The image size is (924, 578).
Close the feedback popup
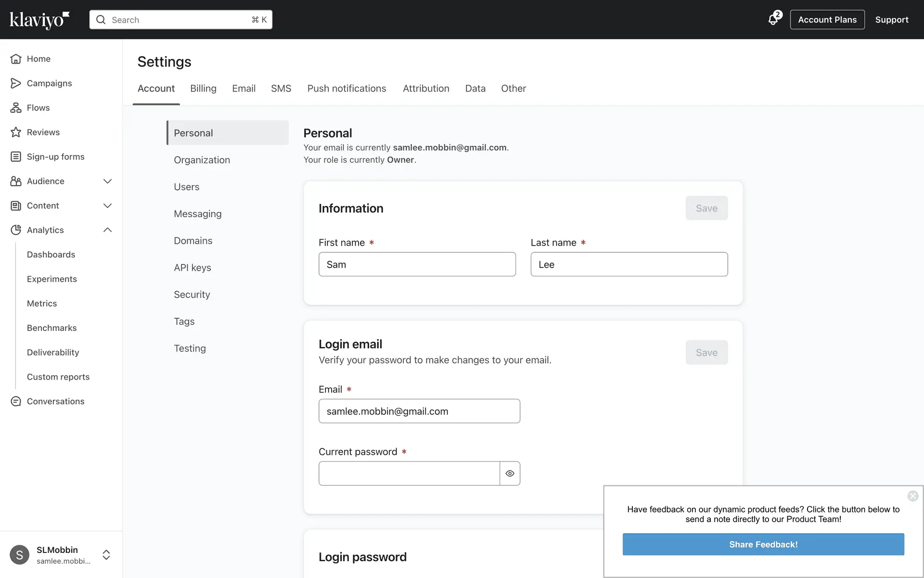912,496
